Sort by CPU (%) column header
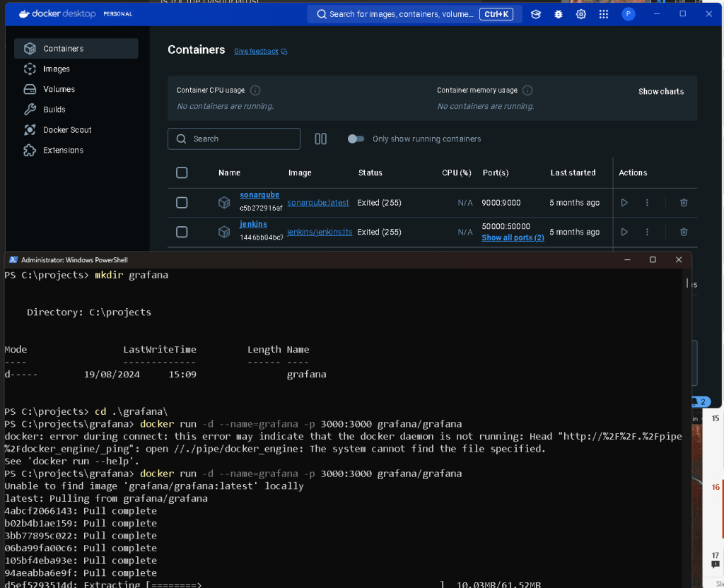The width and height of the screenshot is (724, 588). 457,172
